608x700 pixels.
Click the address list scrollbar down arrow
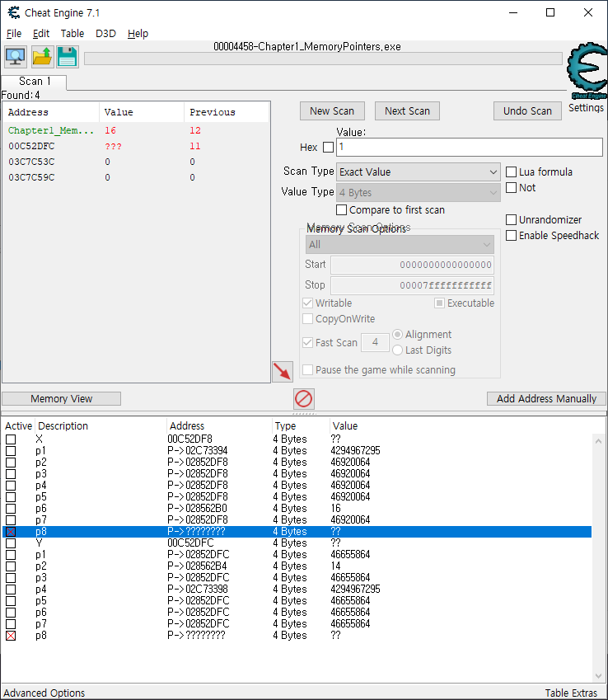(x=599, y=676)
